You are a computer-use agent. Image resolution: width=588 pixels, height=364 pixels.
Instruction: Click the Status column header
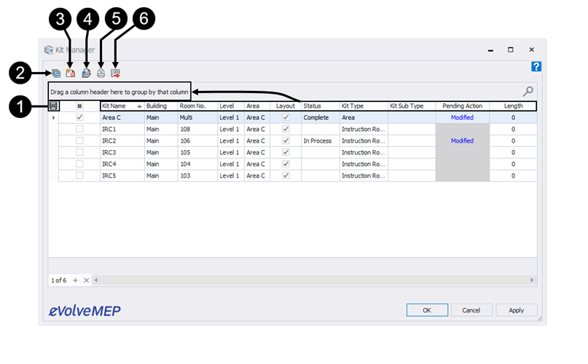point(321,106)
